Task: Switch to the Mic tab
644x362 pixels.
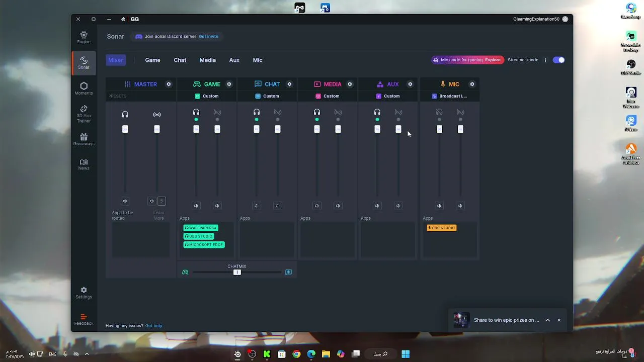Action: 258,60
